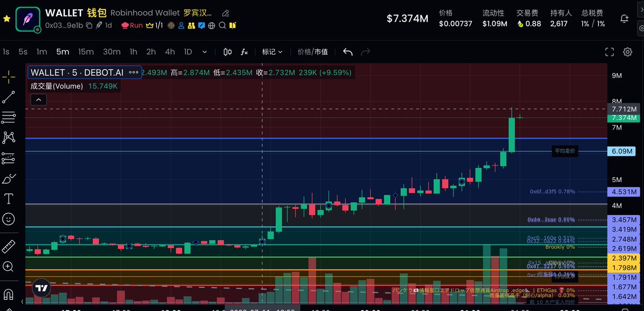Click the 4.531M price axis label
The height and width of the screenshot is (311, 644).
(624, 191)
